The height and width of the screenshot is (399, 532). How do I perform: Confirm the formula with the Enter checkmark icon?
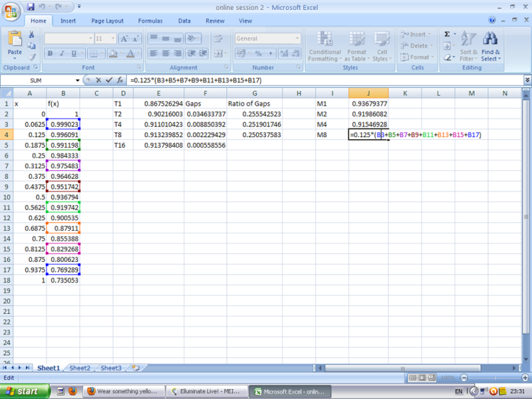coord(109,80)
